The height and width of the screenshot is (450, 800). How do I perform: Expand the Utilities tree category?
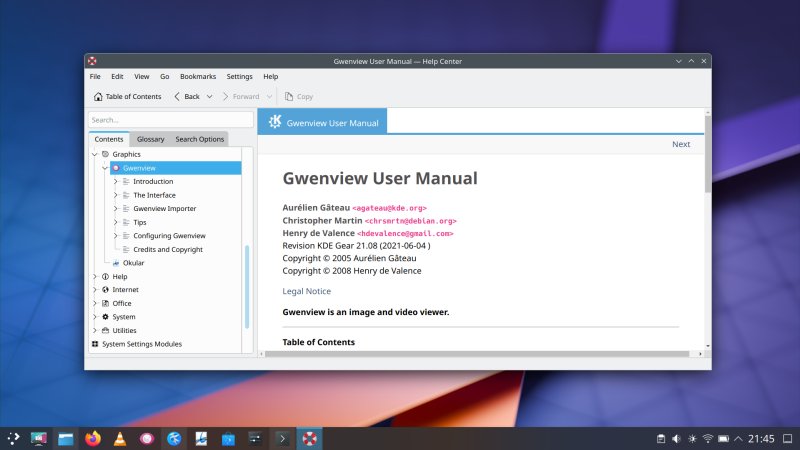(95, 330)
